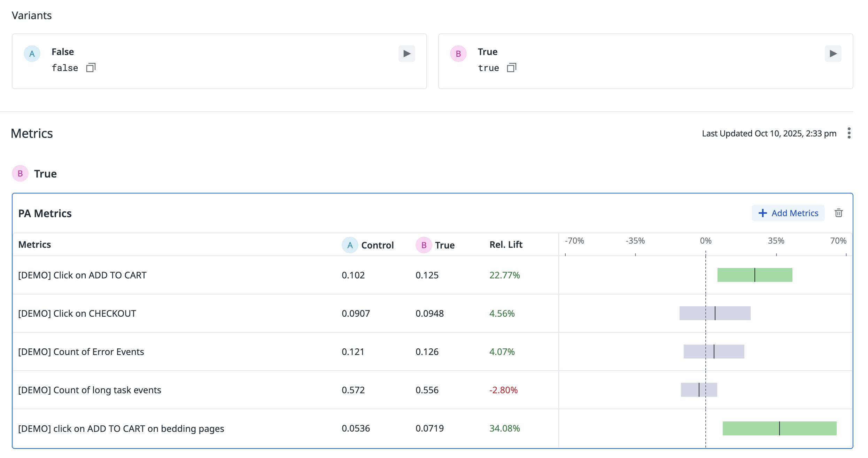The width and height of the screenshot is (868, 458).
Task: Click the 34.08% relative lift value
Action: click(504, 428)
